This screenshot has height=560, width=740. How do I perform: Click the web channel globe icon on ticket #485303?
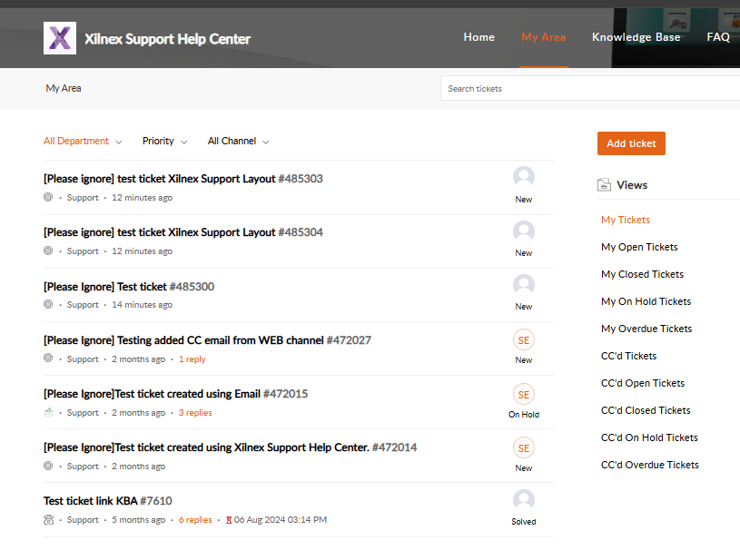coord(48,197)
